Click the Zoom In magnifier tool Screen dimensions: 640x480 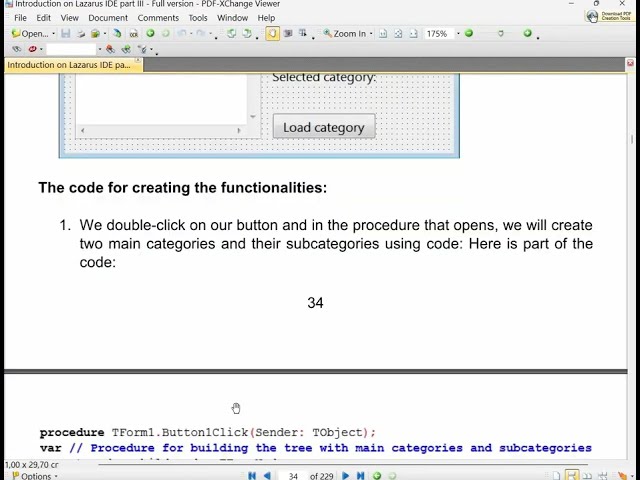click(345, 33)
